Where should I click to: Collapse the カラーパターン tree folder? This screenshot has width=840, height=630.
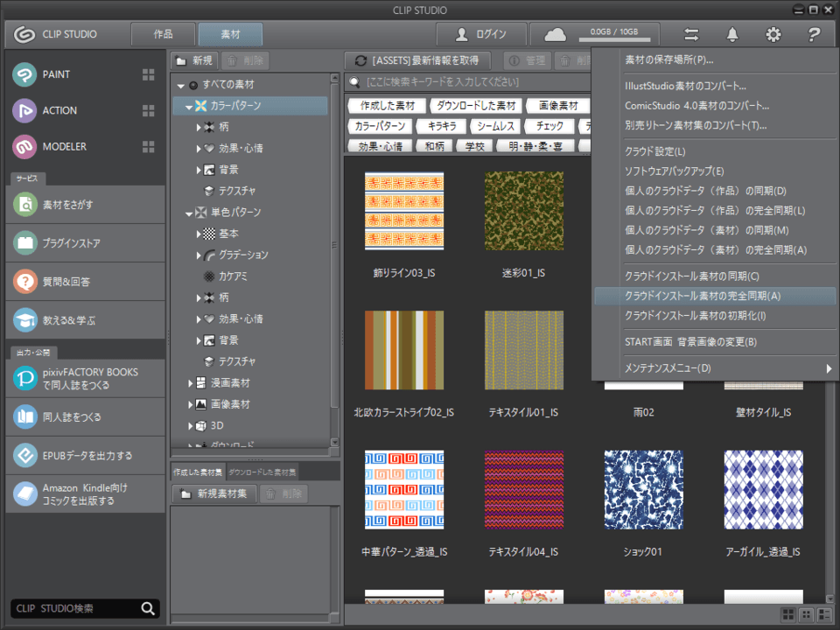coord(190,106)
